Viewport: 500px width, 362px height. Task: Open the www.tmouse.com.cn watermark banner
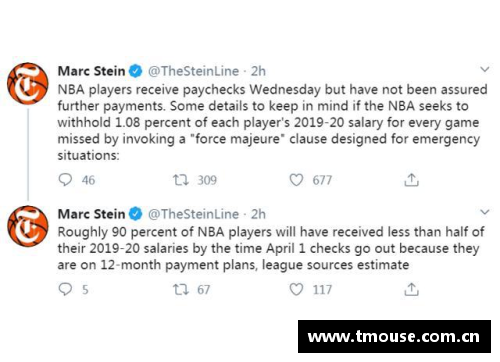tap(394, 337)
